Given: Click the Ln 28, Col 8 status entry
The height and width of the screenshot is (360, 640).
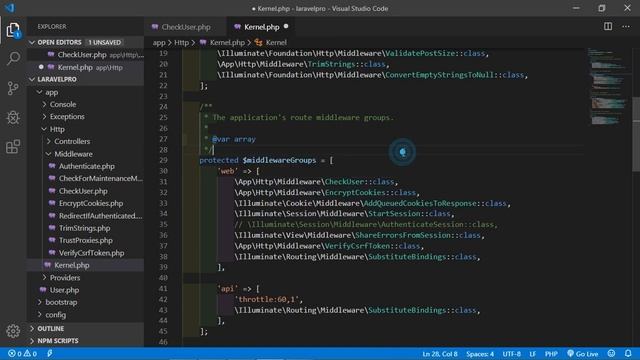Looking at the screenshot, I should [x=440, y=354].
